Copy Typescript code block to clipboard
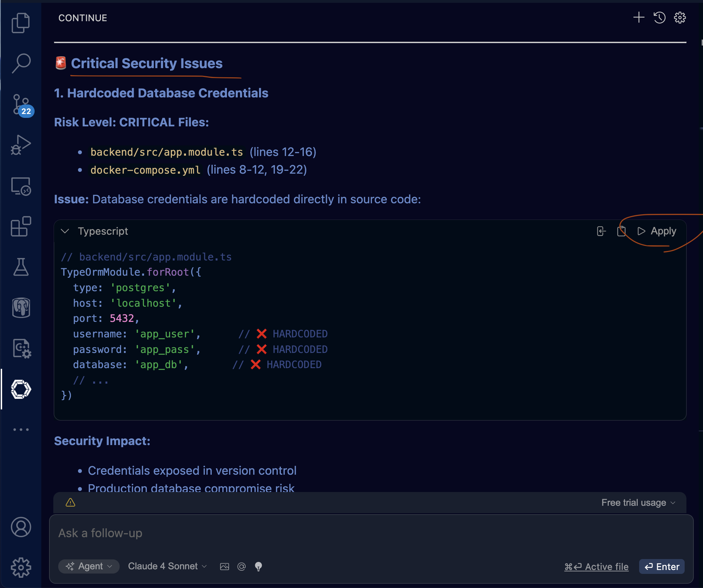Image resolution: width=703 pixels, height=588 pixels. tap(621, 231)
